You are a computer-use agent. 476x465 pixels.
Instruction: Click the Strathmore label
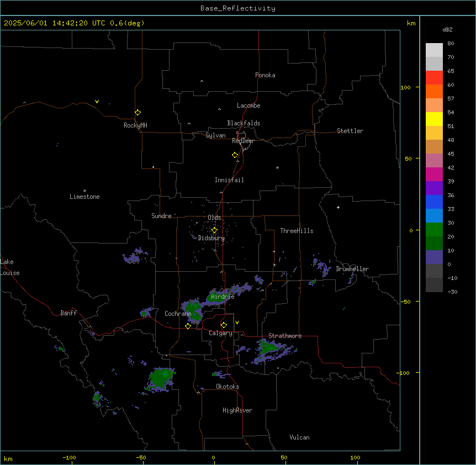point(285,336)
